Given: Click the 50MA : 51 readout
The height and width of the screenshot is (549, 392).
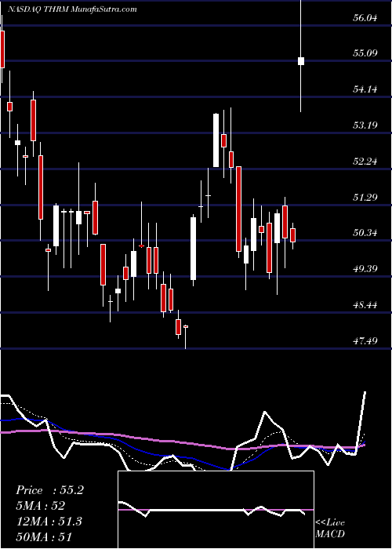Looking at the screenshot, I should [x=44, y=536].
